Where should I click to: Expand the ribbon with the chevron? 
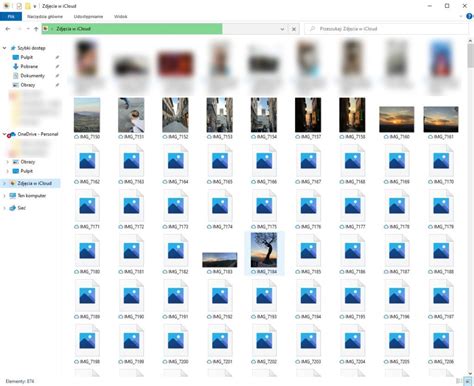pyautogui.click(x=461, y=16)
